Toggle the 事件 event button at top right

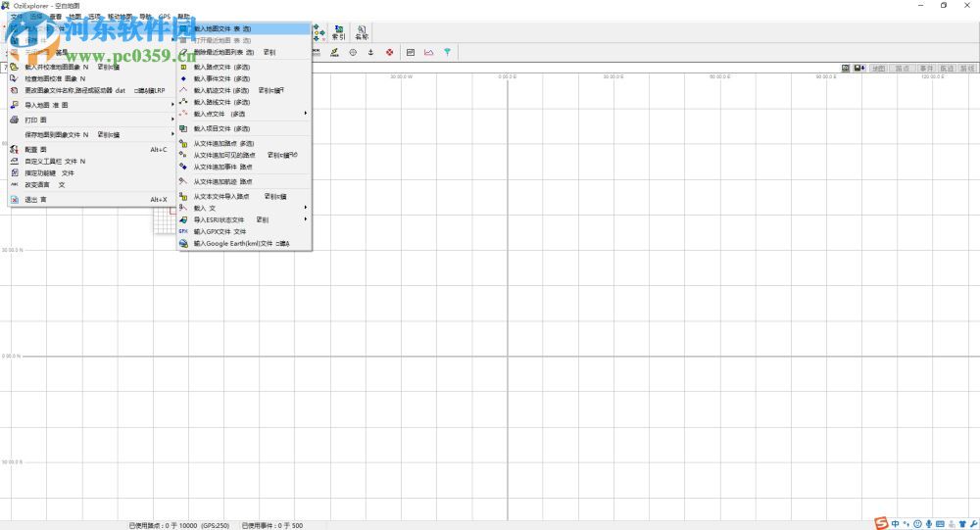926,69
